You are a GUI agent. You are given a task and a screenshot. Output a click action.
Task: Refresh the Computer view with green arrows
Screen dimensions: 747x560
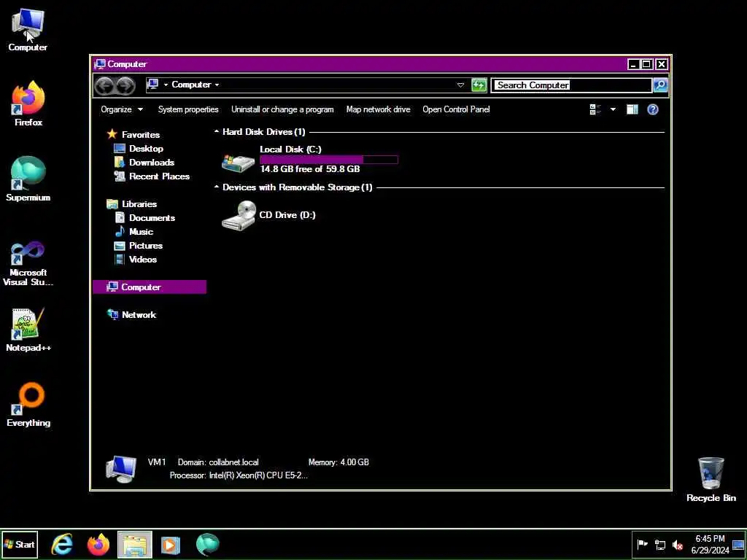pos(479,85)
